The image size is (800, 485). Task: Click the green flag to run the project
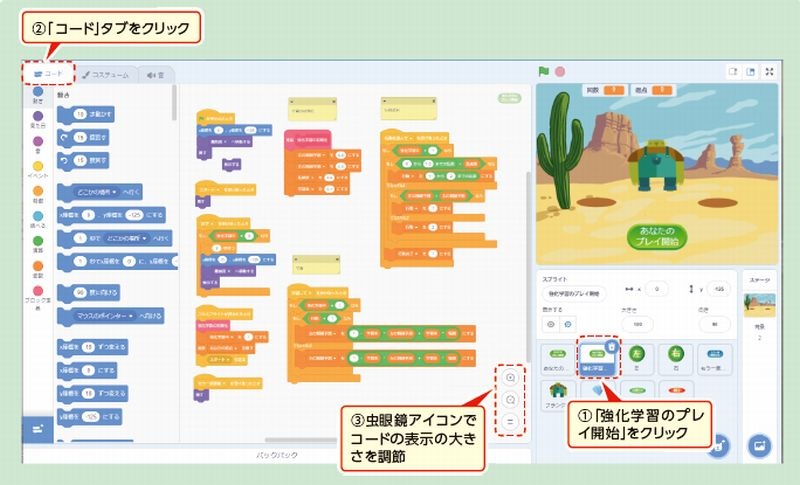click(544, 72)
